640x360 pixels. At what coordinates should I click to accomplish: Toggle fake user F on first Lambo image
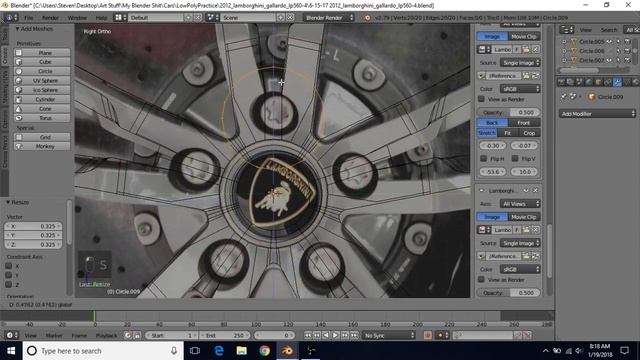tap(517, 49)
